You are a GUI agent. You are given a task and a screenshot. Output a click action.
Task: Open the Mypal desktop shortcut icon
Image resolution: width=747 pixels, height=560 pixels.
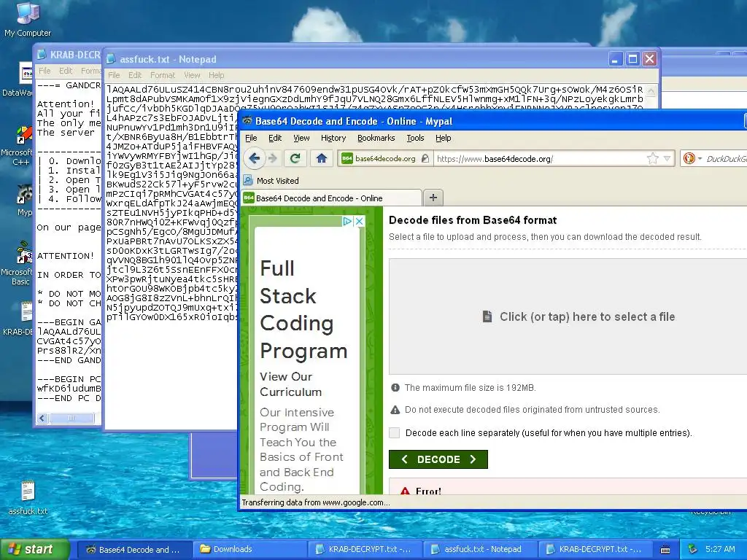point(24,199)
